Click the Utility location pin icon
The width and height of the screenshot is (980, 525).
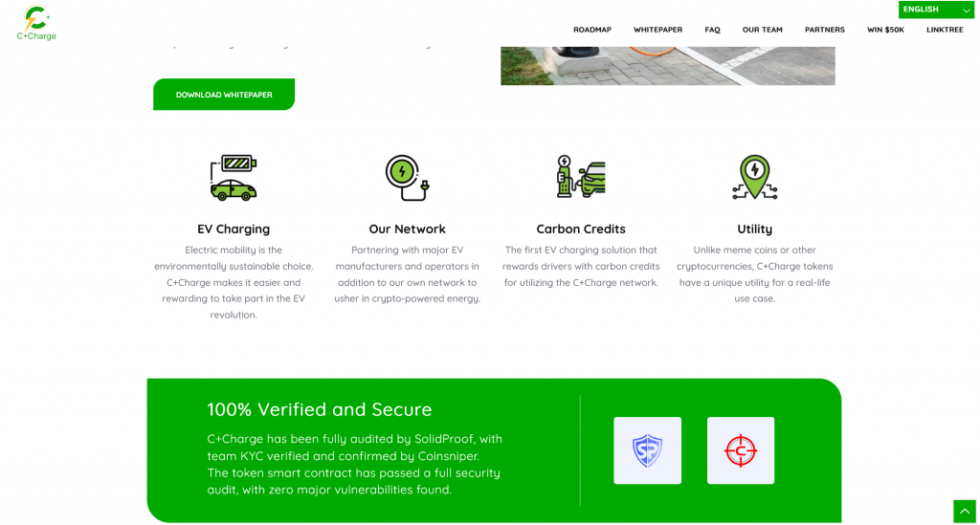click(x=754, y=177)
